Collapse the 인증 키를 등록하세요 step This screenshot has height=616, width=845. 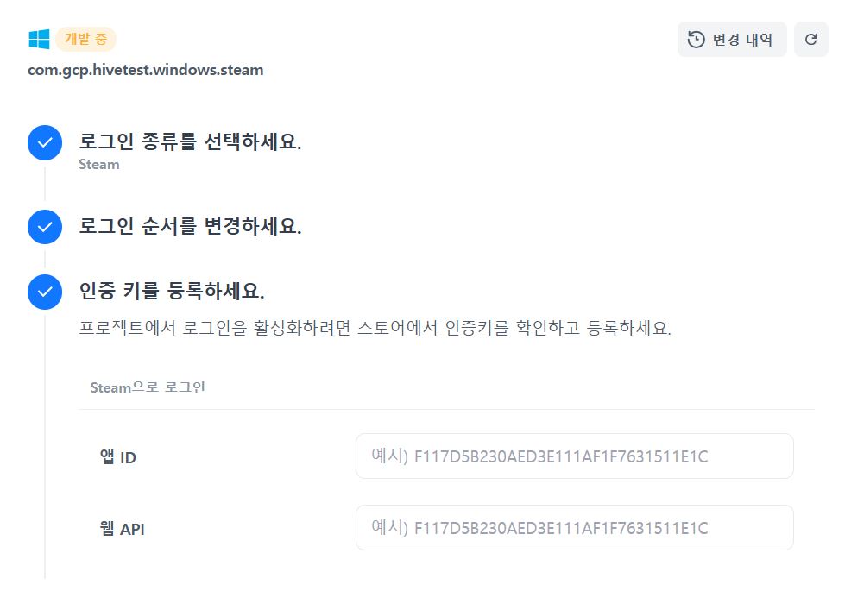[x=171, y=291]
